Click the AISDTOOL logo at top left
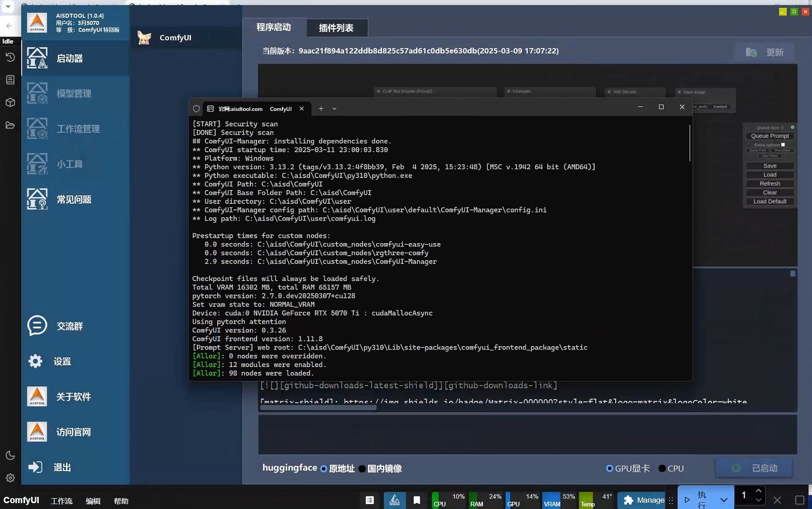 37,22
